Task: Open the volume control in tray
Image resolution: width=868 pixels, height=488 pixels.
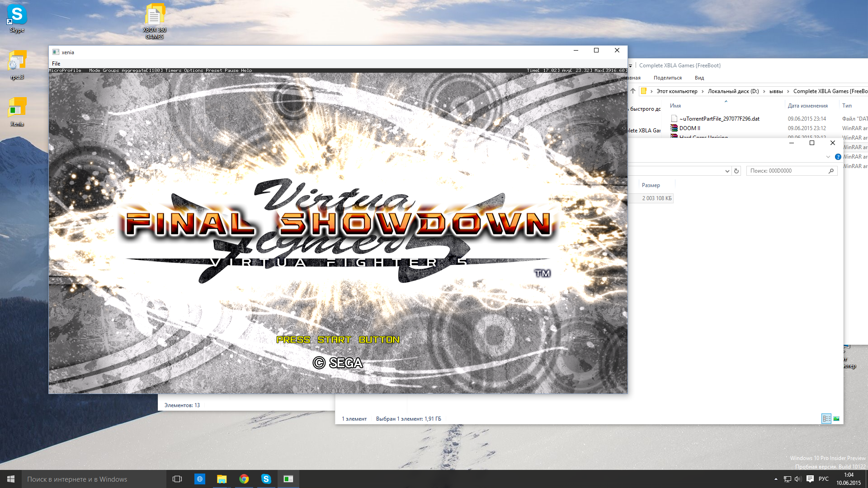Action: coord(798,479)
